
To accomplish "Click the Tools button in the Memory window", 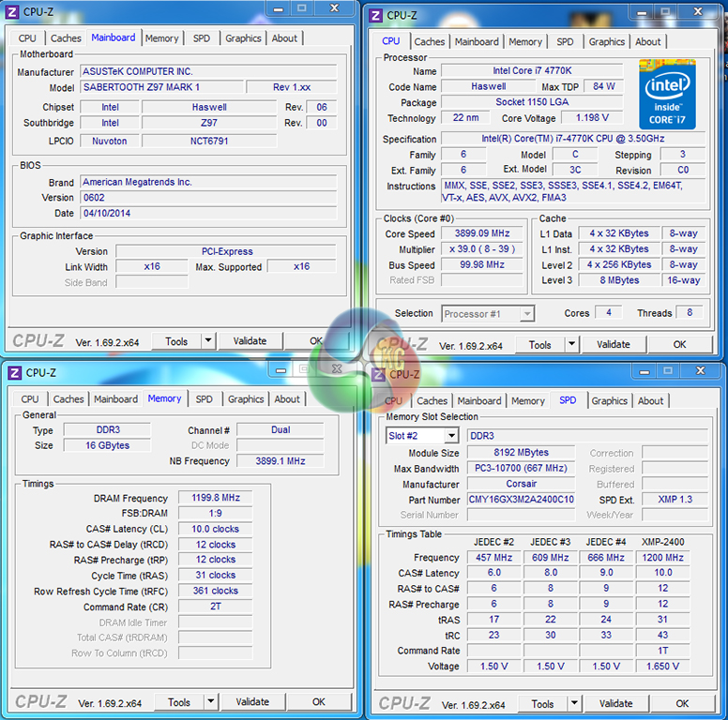I will point(179,702).
